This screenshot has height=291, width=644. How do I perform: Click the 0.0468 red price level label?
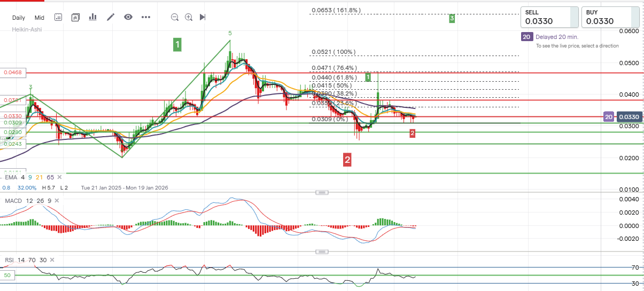(x=12, y=72)
